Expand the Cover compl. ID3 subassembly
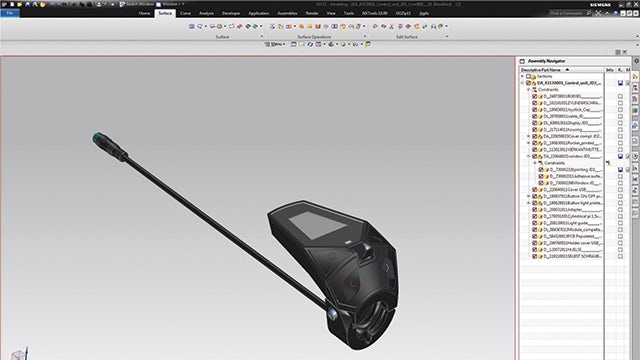 tap(529, 136)
